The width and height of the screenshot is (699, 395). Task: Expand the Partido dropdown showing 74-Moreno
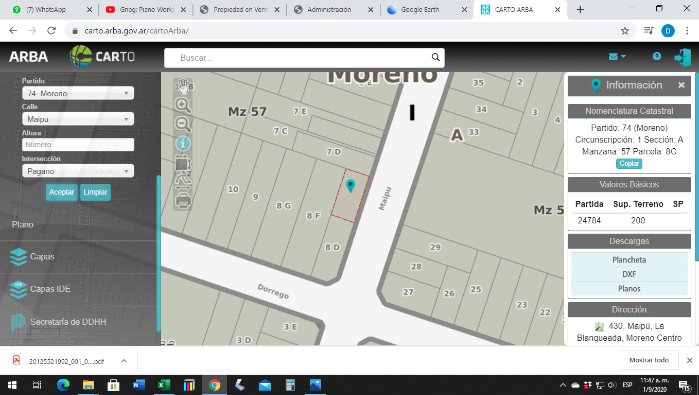78,93
